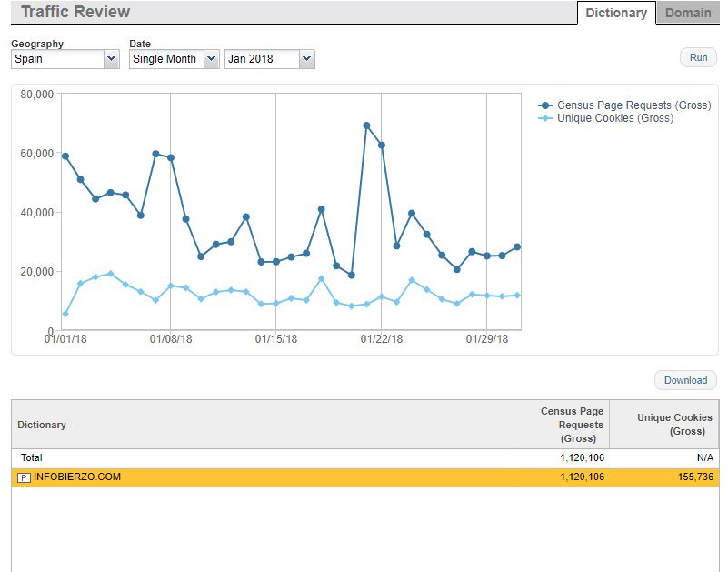Click Census Page Requests legend marker
The width and height of the screenshot is (728, 572).
545,105
